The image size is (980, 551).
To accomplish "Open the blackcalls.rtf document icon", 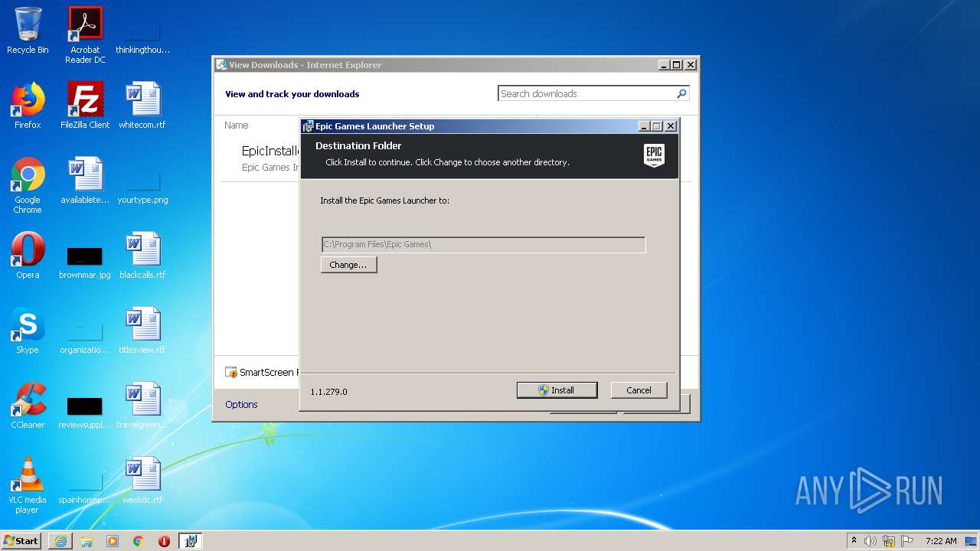I will (x=142, y=256).
